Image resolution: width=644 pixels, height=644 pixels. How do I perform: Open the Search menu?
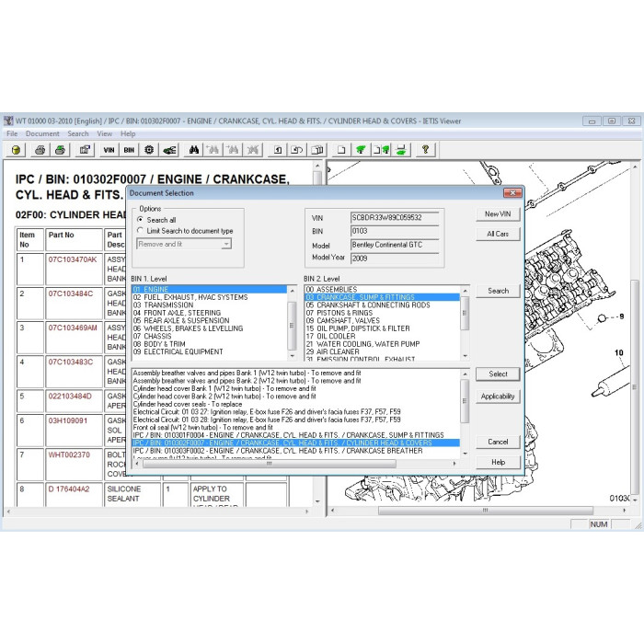point(78,134)
